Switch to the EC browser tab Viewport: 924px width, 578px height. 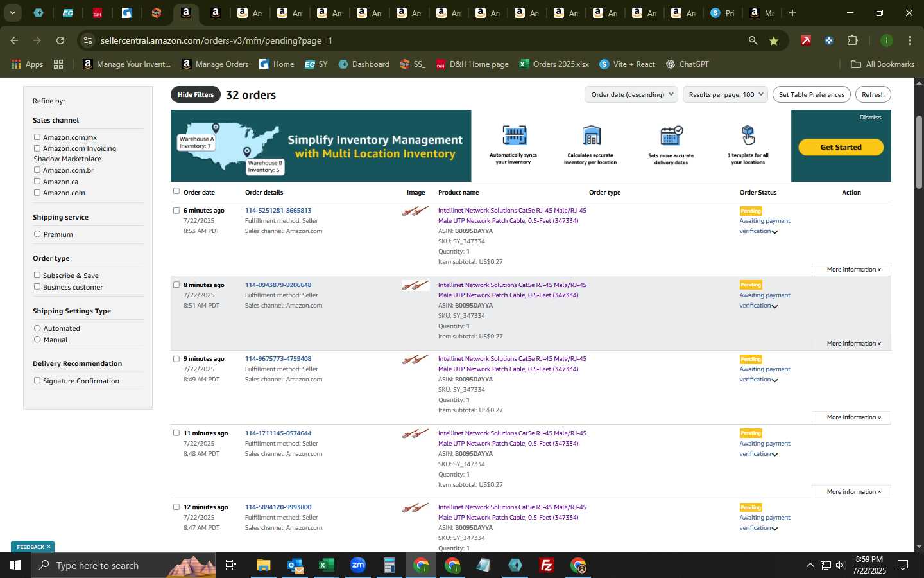[x=68, y=13]
